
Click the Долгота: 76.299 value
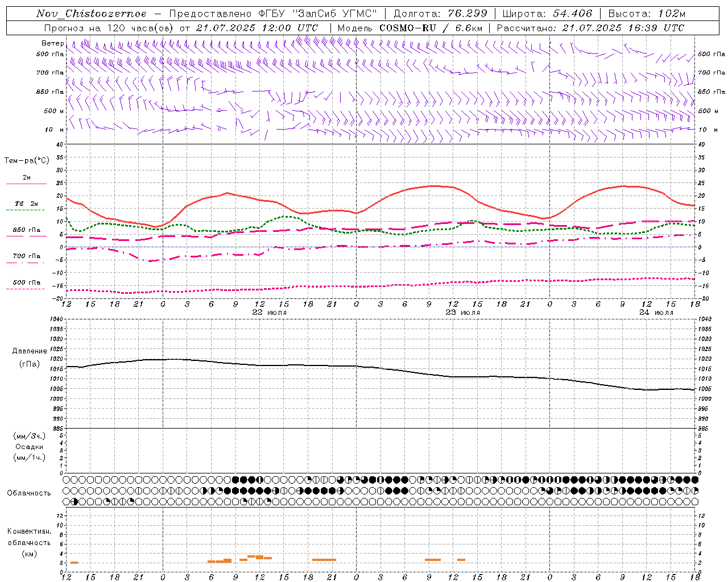click(440, 14)
